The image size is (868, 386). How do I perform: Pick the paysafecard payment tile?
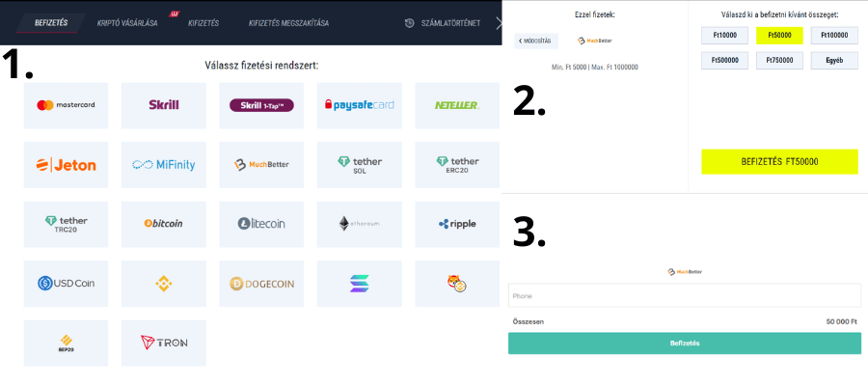(359, 105)
